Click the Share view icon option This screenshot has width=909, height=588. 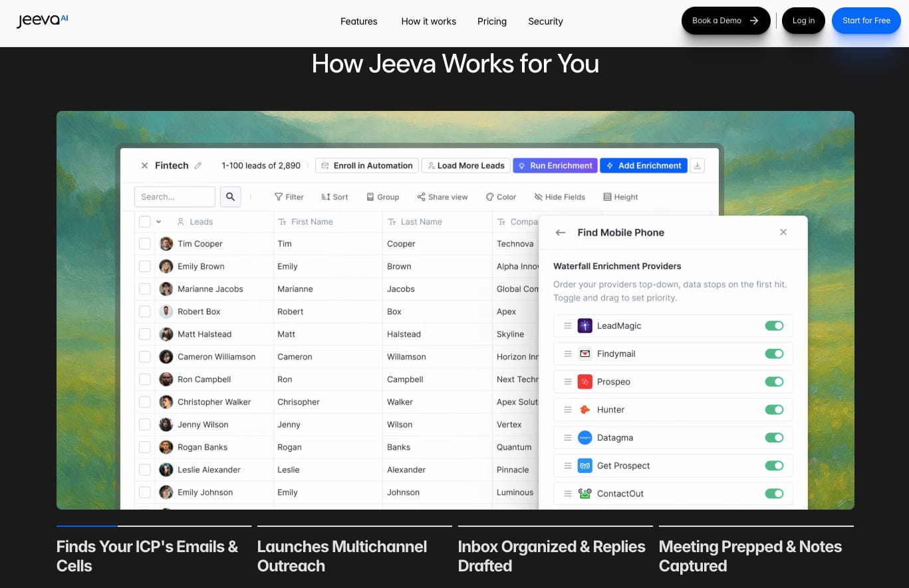point(442,197)
